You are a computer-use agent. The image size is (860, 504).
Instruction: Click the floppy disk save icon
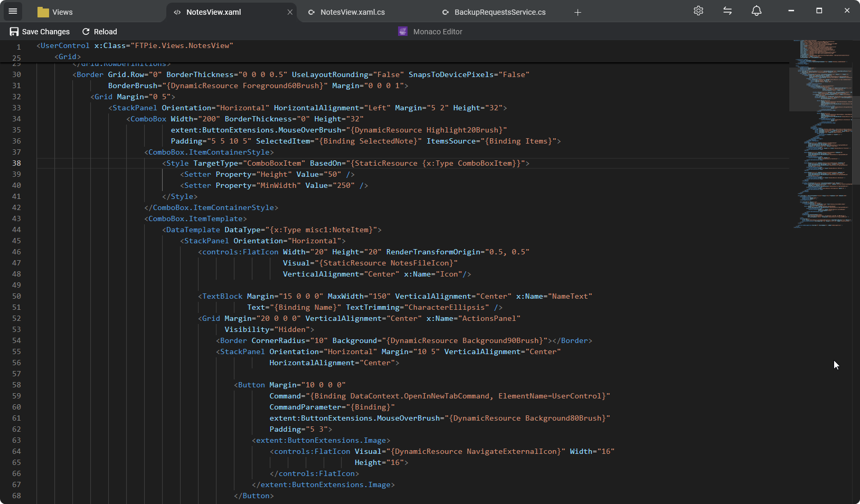(15, 31)
